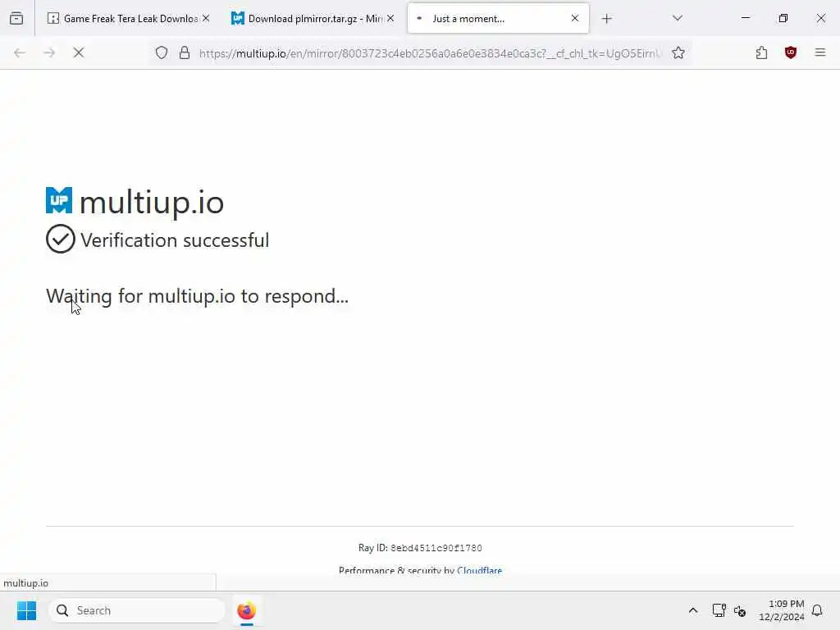Open the clock and date panel

click(782, 610)
